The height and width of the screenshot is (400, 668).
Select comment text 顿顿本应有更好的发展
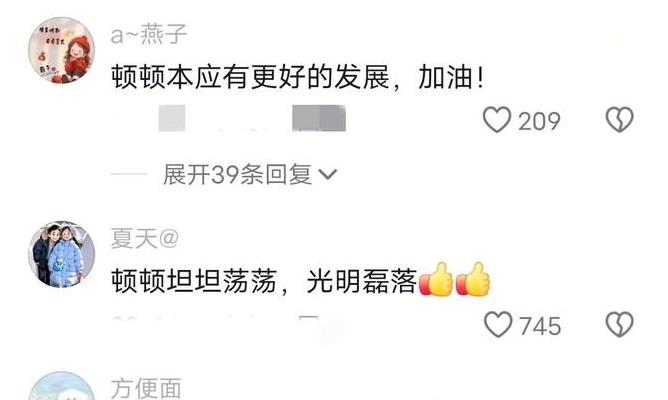coord(250,78)
